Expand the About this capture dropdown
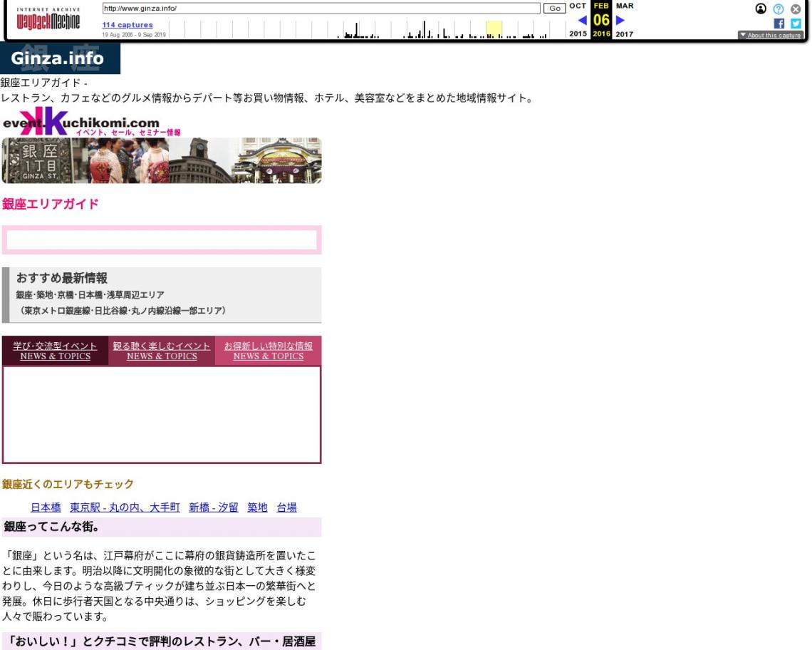 click(771, 35)
